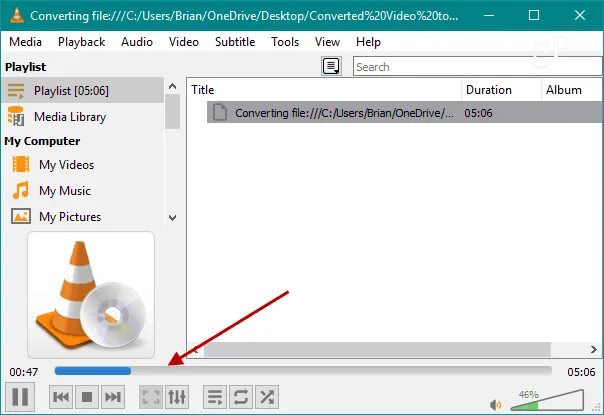This screenshot has height=415, width=604.
Task: Click the sidebar vertical scrollbar thumb
Action: coord(173,111)
